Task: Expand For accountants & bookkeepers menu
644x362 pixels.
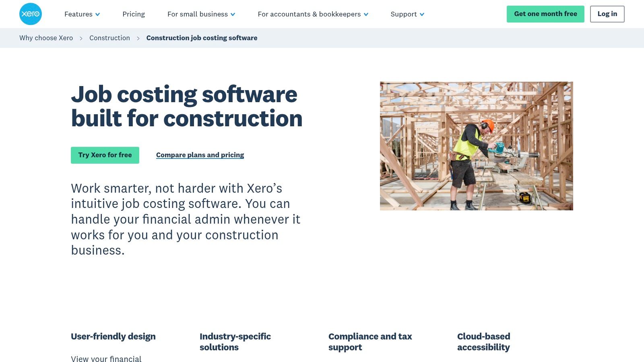Action: point(313,14)
